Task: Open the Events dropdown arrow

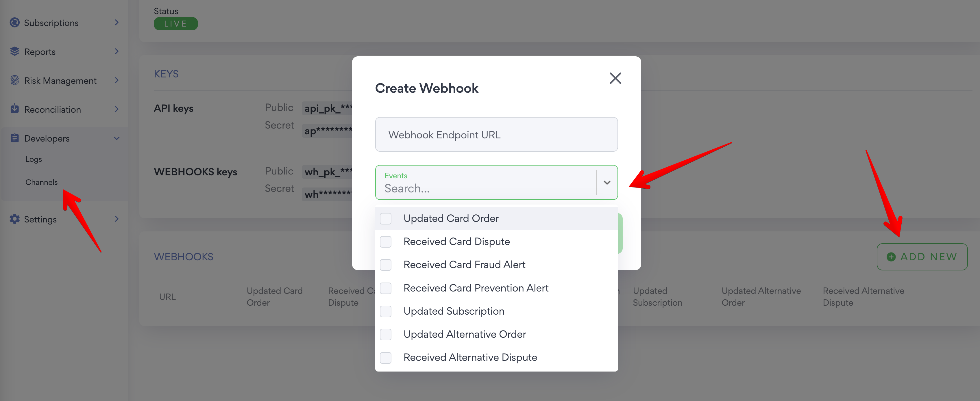Action: (607, 183)
